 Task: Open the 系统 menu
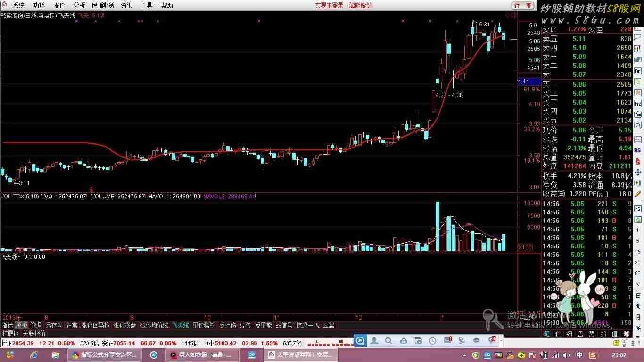pyautogui.click(x=18, y=5)
